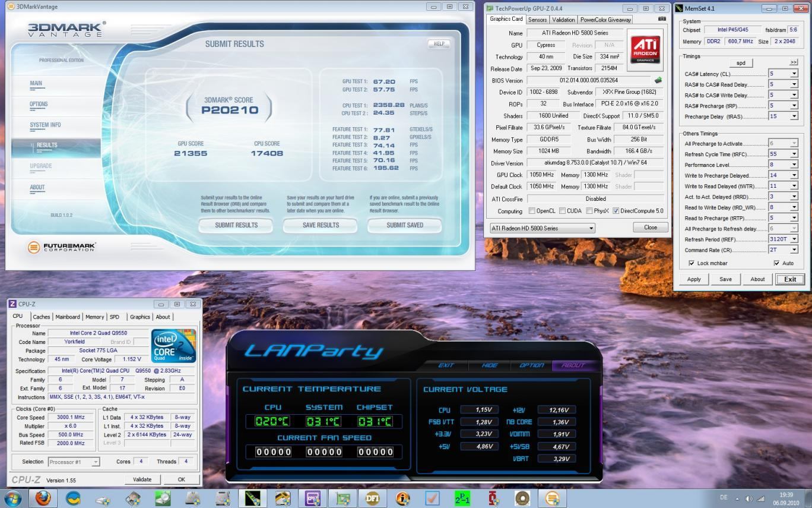
Task: Switch to MemSet via its RAM-stick taskbar icon
Action: coord(252,498)
